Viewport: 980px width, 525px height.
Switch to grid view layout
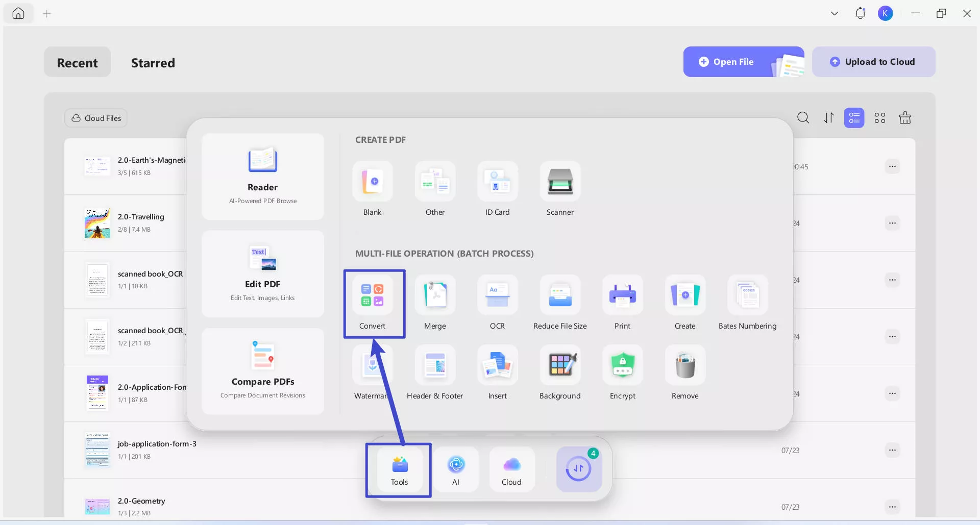click(x=879, y=118)
